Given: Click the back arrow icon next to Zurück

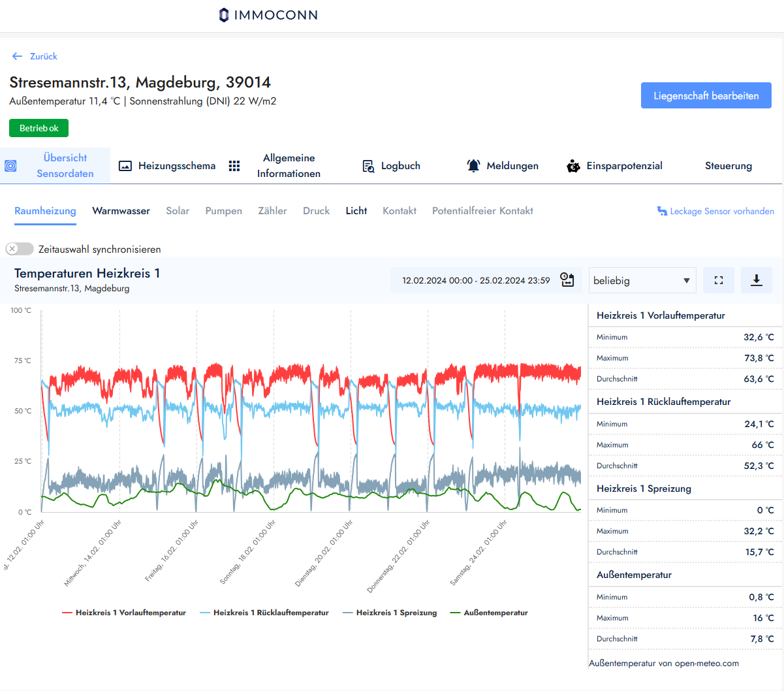Looking at the screenshot, I should tap(17, 56).
